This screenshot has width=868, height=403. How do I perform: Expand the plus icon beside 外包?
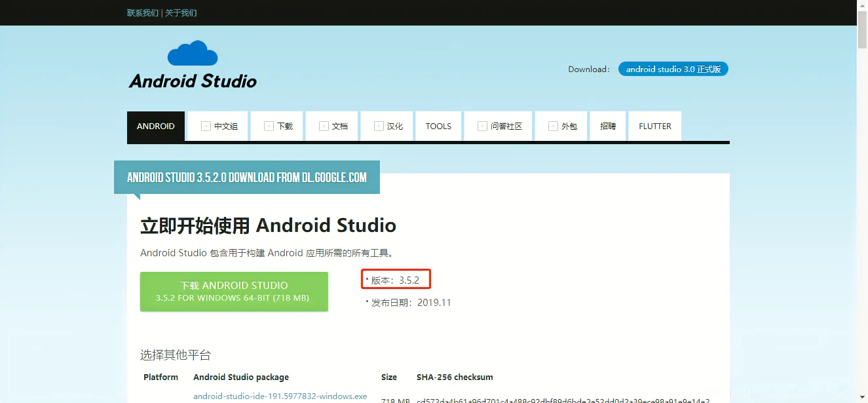click(x=553, y=126)
